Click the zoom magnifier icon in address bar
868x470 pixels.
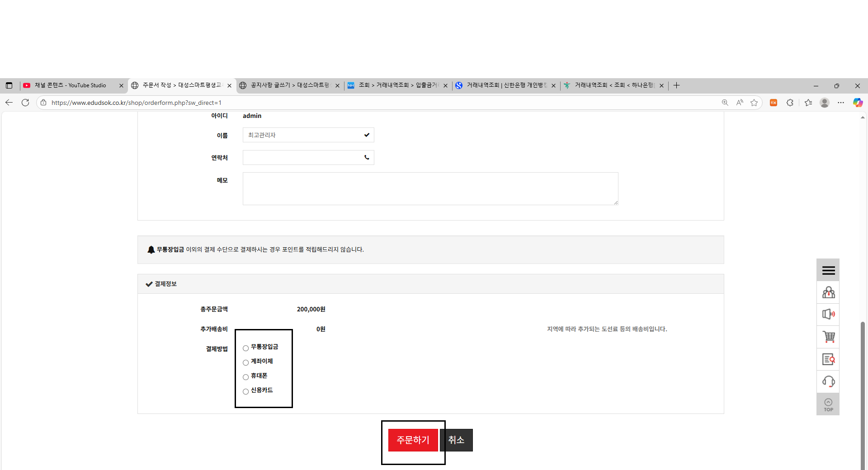click(725, 103)
